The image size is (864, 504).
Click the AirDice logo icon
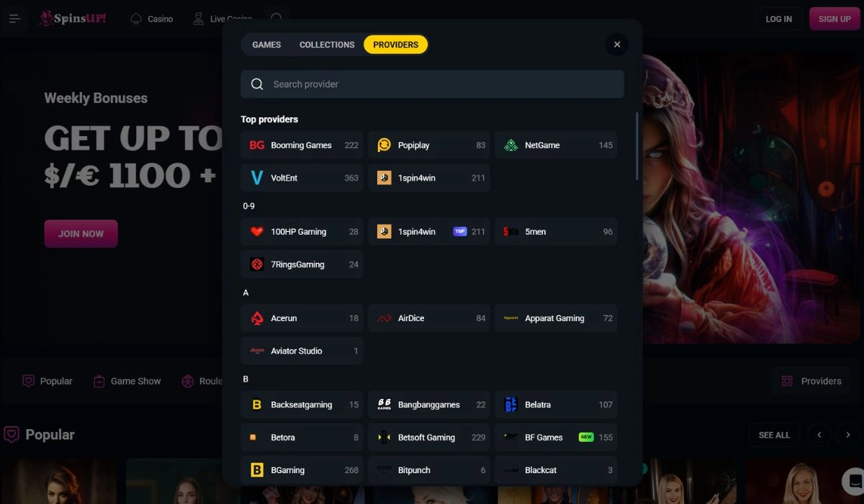(384, 318)
